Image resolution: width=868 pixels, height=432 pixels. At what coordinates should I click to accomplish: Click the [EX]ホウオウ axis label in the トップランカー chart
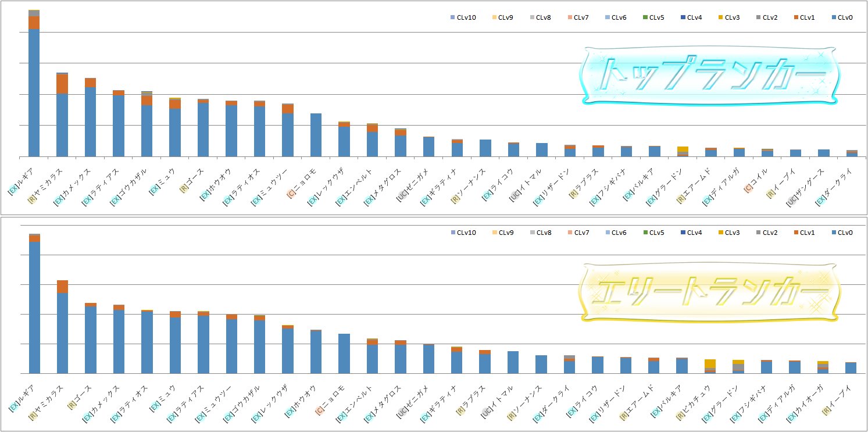[x=215, y=184]
